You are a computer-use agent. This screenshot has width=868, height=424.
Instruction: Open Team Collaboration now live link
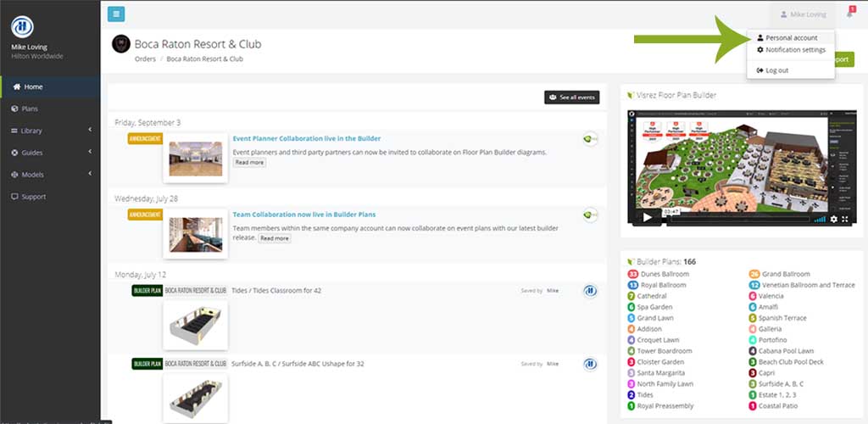point(304,215)
